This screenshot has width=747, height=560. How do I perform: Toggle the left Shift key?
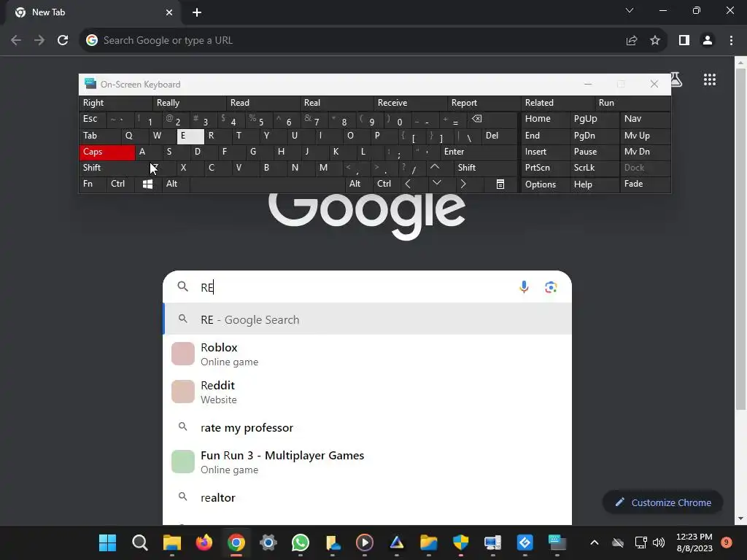click(x=115, y=168)
